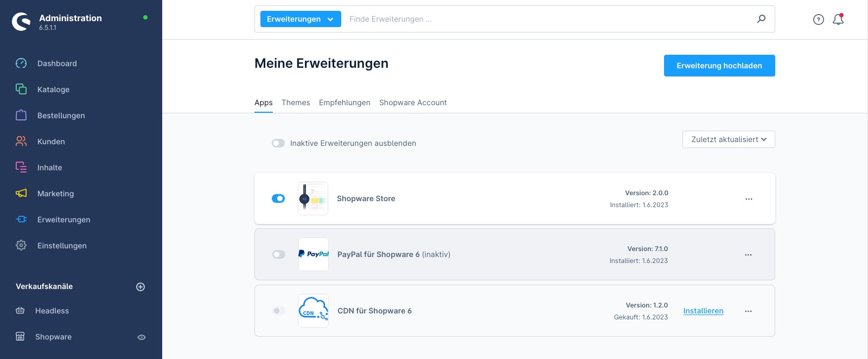Open the Dashboard section icon
This screenshot has height=359, width=868.
(x=21, y=63)
